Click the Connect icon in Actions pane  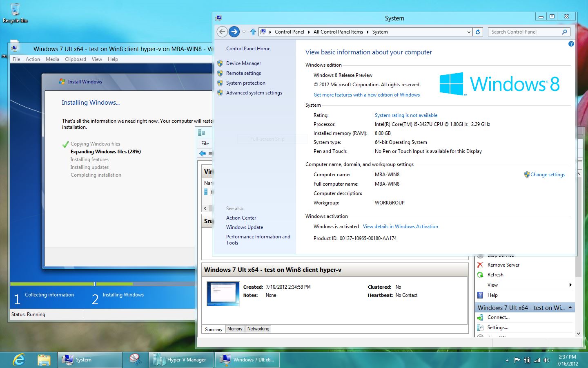click(480, 317)
